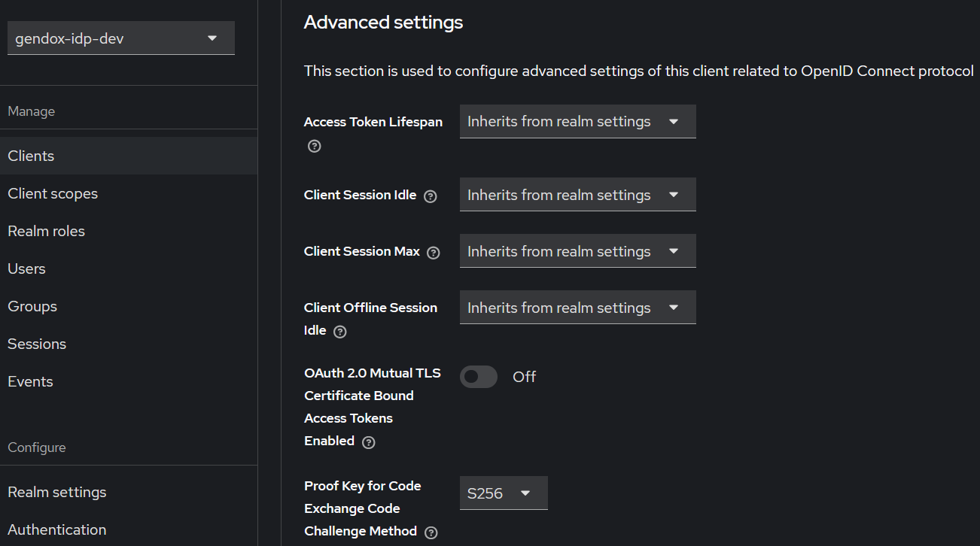Open the Access Token Lifespan dropdown
The image size is (980, 546).
(577, 121)
